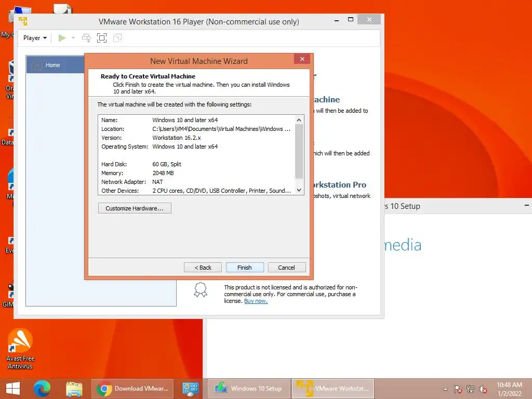Minimize the Windows 10 Setup window

click(527, 206)
